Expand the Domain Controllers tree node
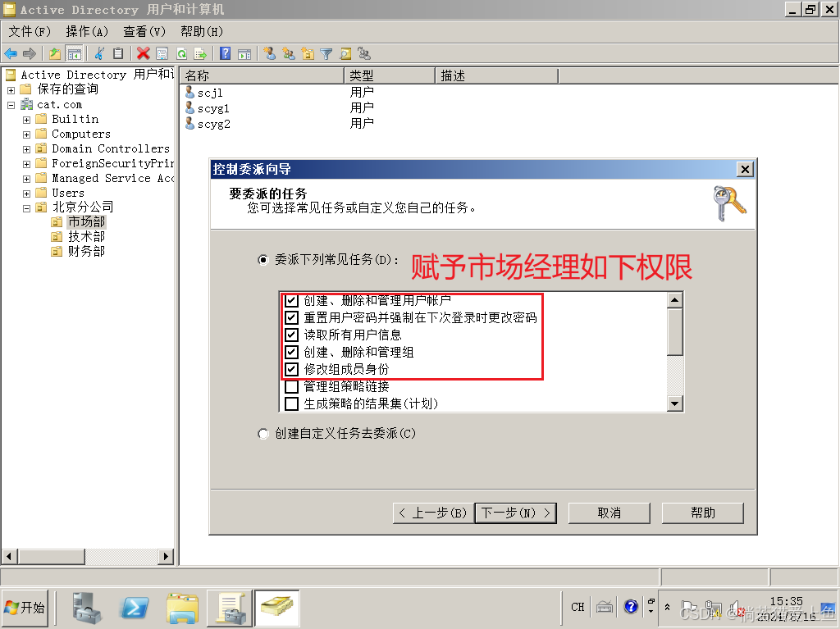 (26, 149)
